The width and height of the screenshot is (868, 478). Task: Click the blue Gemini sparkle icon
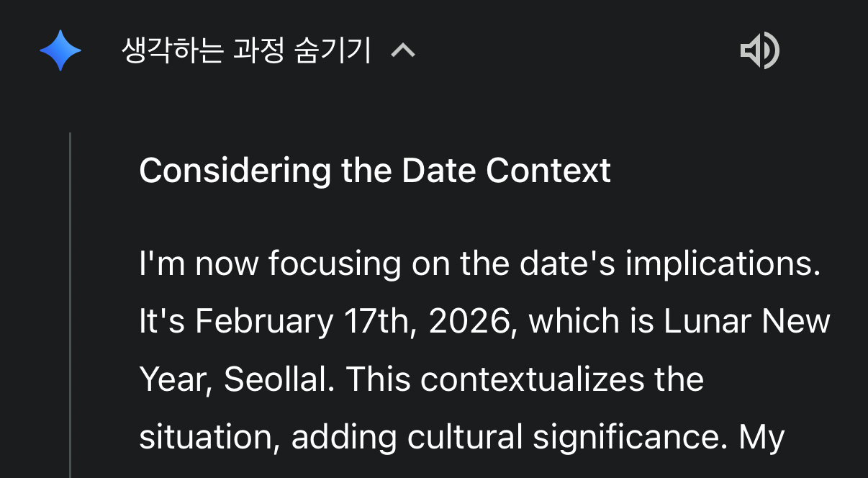[x=60, y=51]
